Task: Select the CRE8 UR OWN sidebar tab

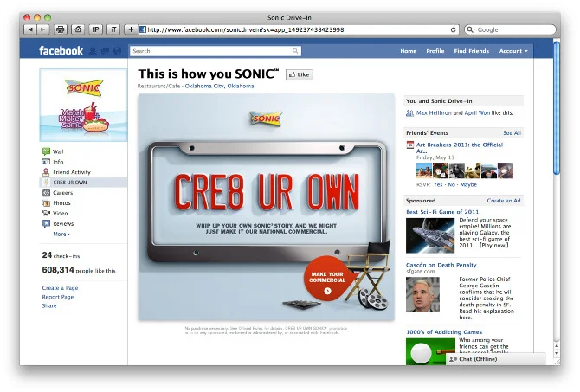Action: coord(83,183)
